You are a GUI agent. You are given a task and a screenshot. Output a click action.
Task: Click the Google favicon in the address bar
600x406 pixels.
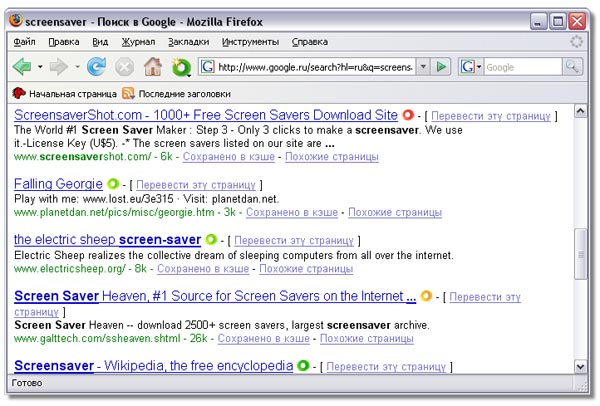pyautogui.click(x=207, y=67)
